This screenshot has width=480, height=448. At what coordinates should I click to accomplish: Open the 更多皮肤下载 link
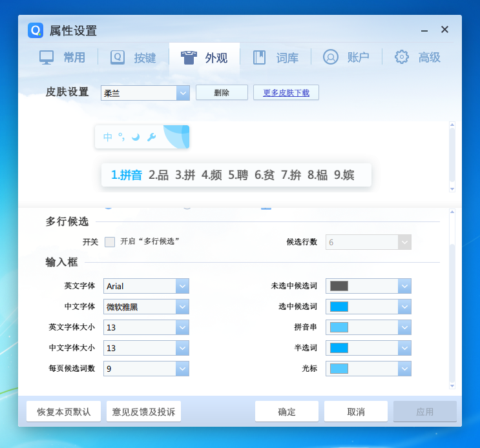coord(286,93)
